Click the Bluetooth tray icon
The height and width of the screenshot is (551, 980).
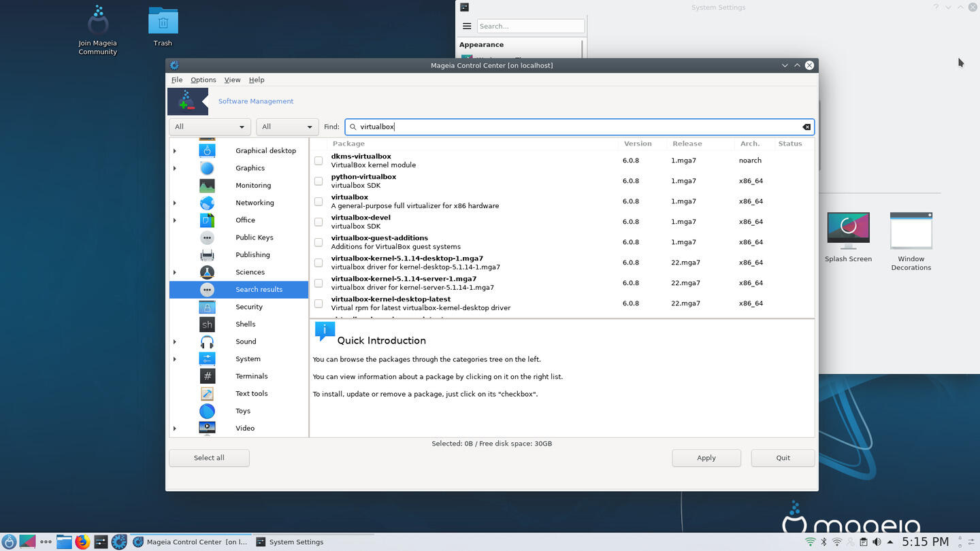click(823, 542)
